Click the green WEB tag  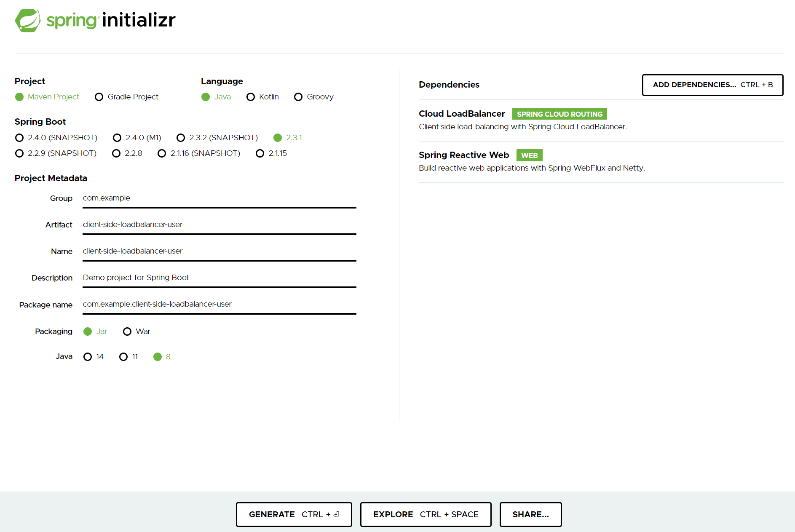(x=529, y=155)
